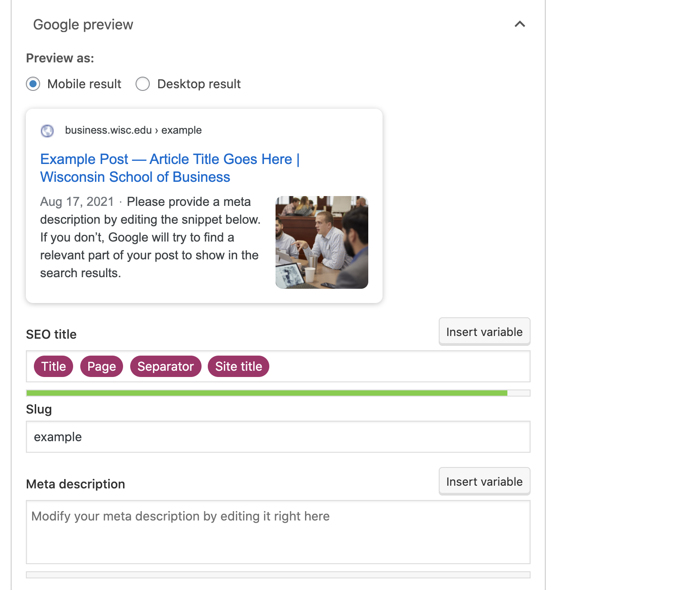Screen dimensions: 700x590
Task: Click the Slug input field
Action: pyautogui.click(x=278, y=437)
